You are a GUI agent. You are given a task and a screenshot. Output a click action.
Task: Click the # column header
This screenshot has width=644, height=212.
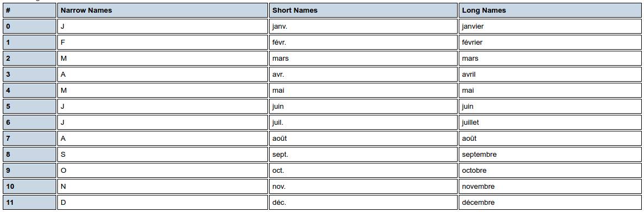29,10
